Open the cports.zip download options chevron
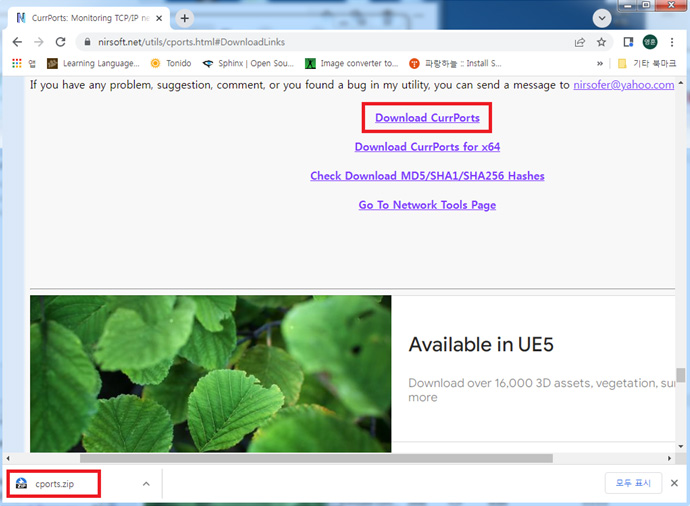Image resolution: width=690 pixels, height=506 pixels. tap(146, 484)
